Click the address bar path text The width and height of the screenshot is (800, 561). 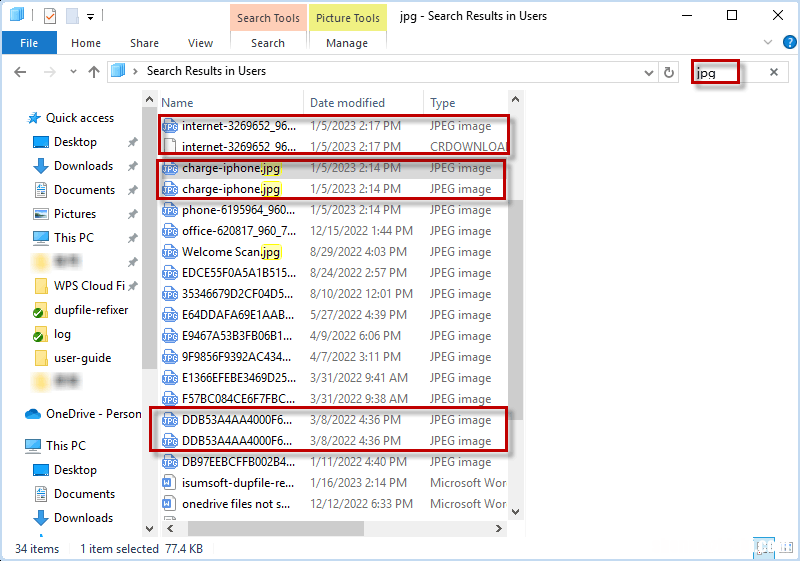(206, 71)
